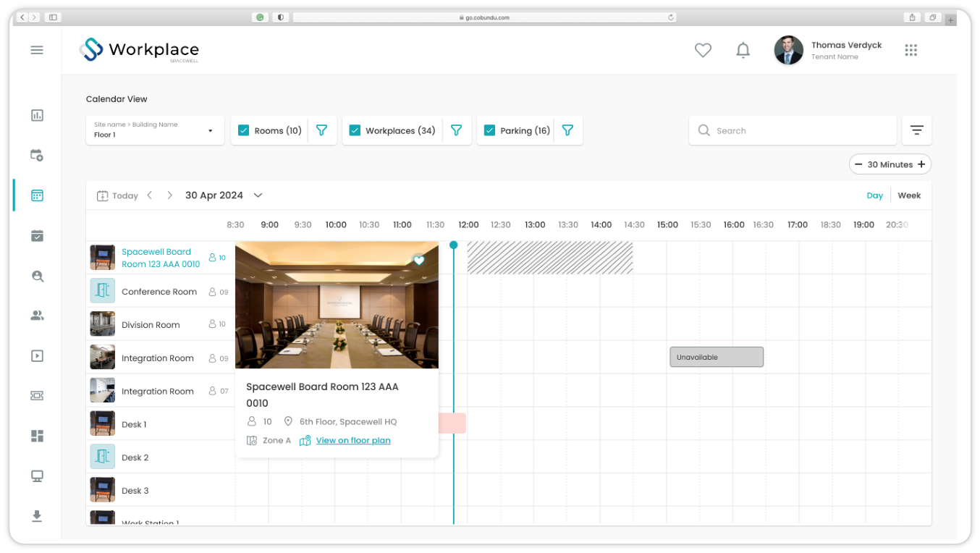Screen dimensions: 980x553
Task: Decrease interval with minus button
Action: 858,164
